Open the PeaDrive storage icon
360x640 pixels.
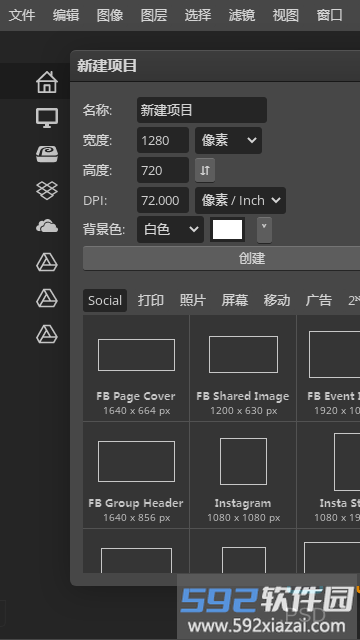(47, 154)
